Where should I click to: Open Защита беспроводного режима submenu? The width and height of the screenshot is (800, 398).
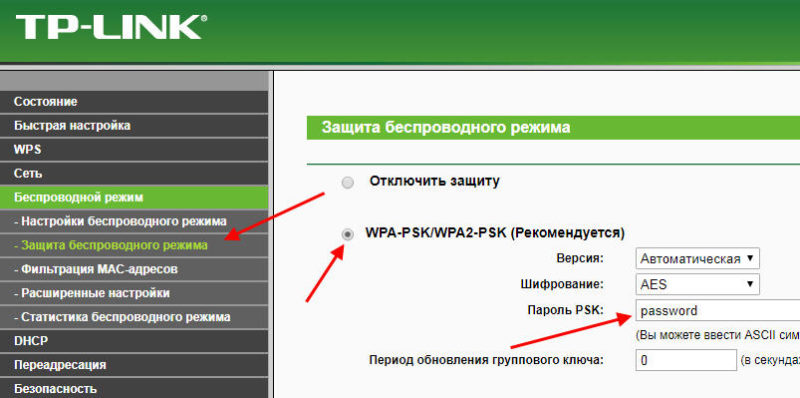click(x=134, y=245)
